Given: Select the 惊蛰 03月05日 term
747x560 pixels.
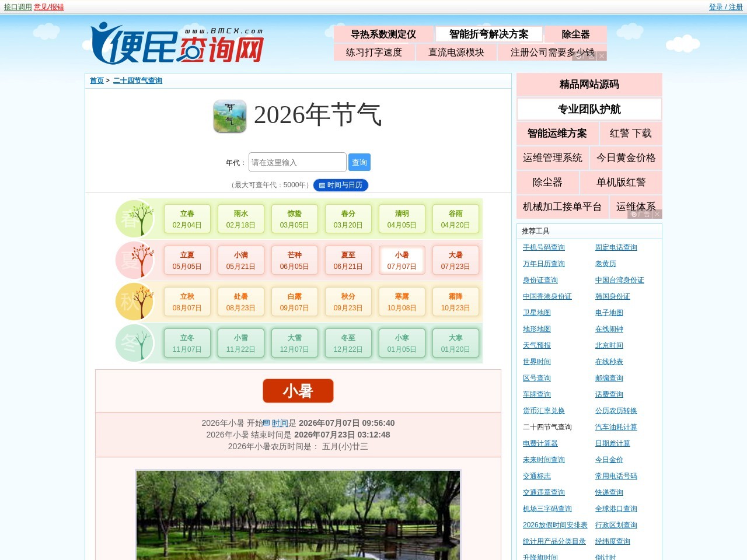Looking at the screenshot, I should tap(295, 219).
